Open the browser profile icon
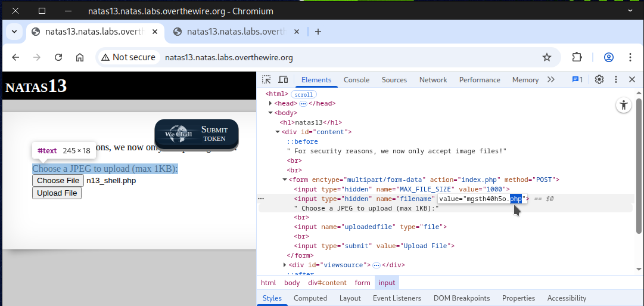The height and width of the screenshot is (306, 644). point(608,57)
